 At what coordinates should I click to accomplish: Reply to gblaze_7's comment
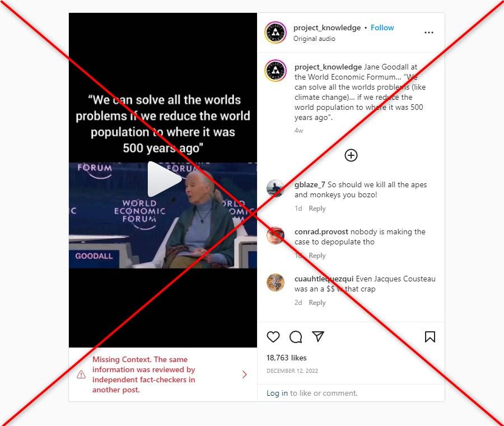[317, 209]
